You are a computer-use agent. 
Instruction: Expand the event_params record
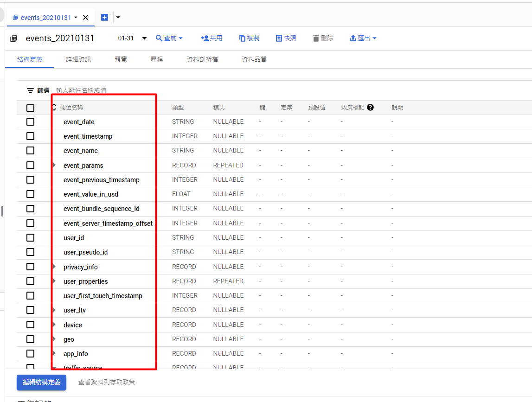click(x=54, y=165)
